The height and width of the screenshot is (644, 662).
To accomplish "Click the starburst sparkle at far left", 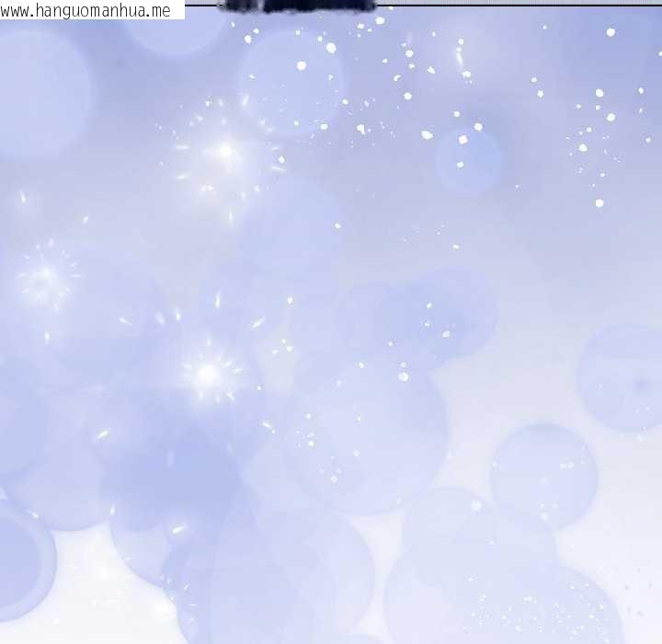I will coord(44,274).
